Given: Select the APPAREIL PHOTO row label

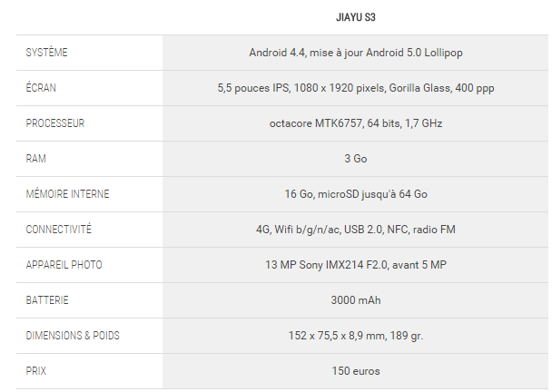Looking at the screenshot, I should click(64, 265).
